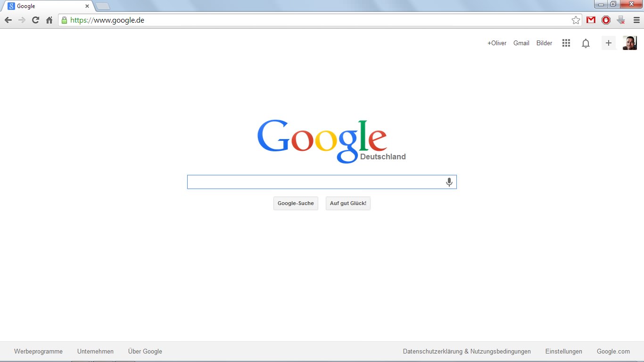Click the red ad-blocker extension icon
The image size is (644, 362).
coord(606,20)
